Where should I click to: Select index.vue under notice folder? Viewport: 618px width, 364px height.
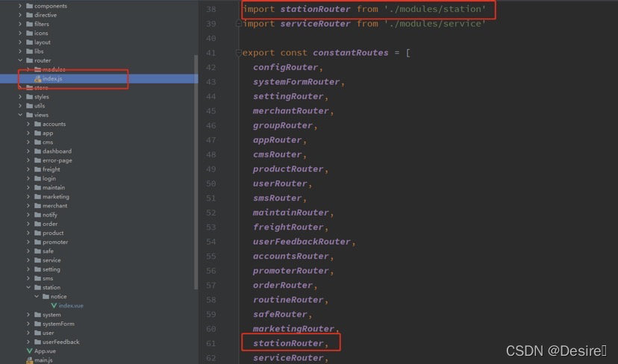[x=71, y=306]
